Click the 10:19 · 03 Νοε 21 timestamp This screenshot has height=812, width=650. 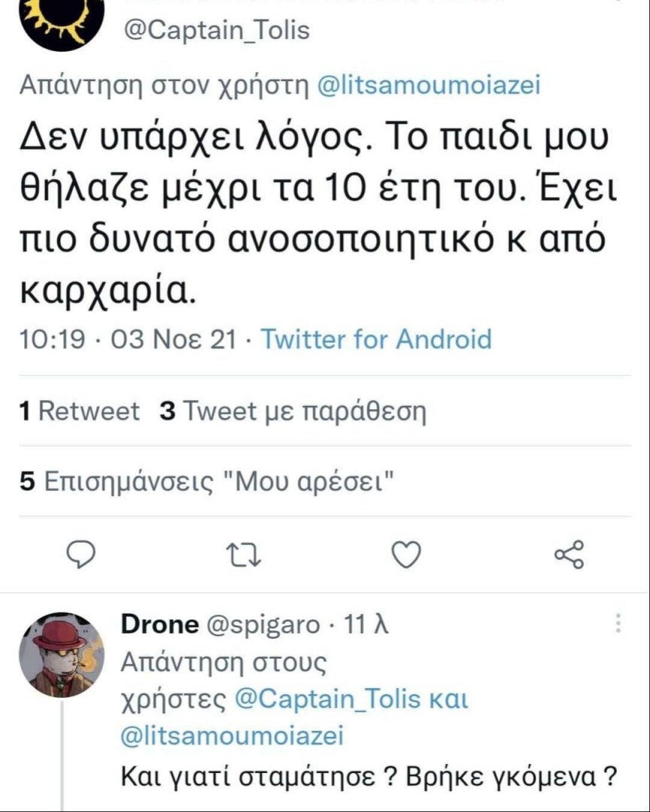click(x=128, y=339)
